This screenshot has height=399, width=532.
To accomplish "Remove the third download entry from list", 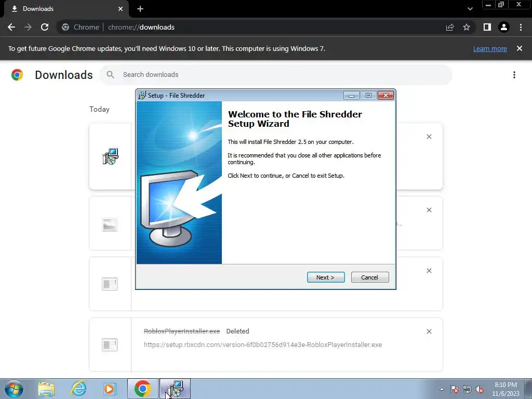I will (x=429, y=271).
